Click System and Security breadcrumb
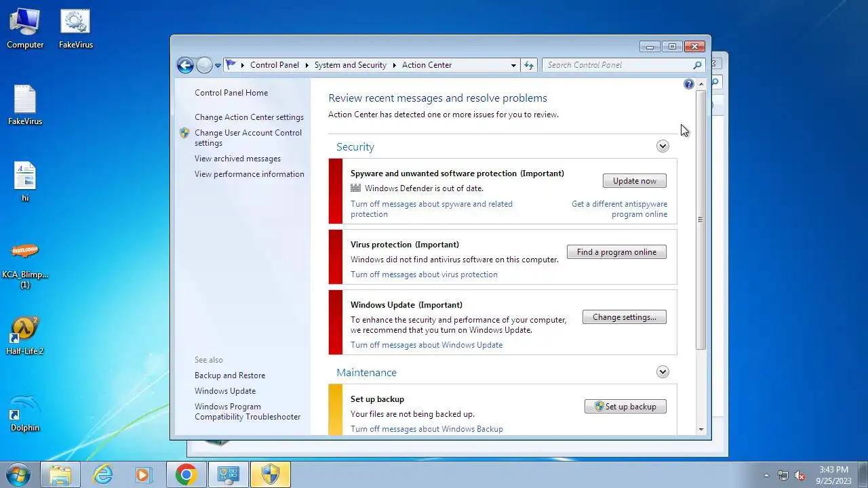 (x=351, y=65)
